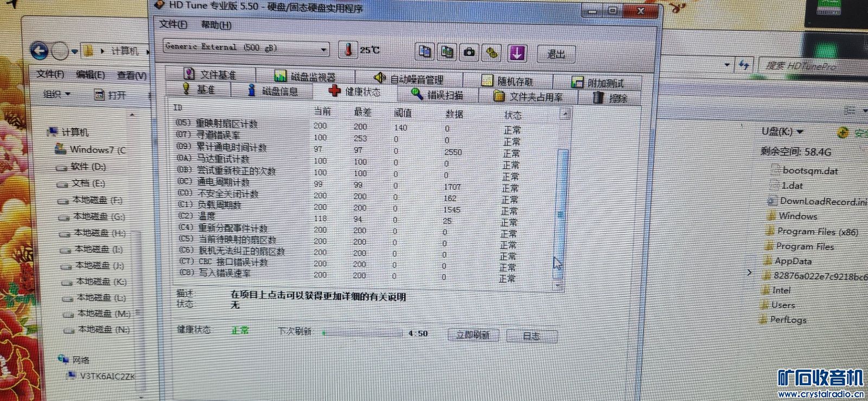Select the (09) 累计通电时间计数 row

[367, 149]
